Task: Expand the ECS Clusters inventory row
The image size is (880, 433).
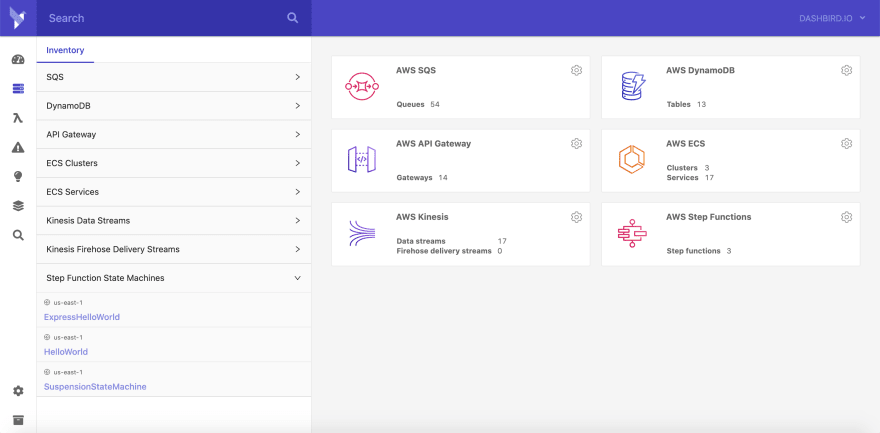Action: 174,163
